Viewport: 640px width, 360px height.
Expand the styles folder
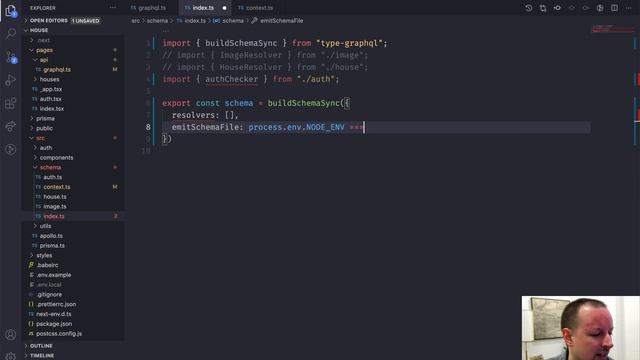(44, 256)
